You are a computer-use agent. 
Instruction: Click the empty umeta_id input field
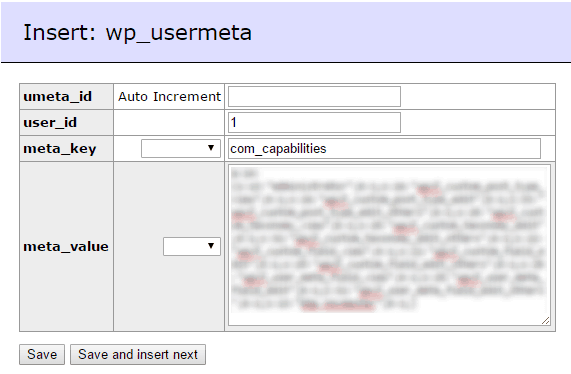point(314,97)
